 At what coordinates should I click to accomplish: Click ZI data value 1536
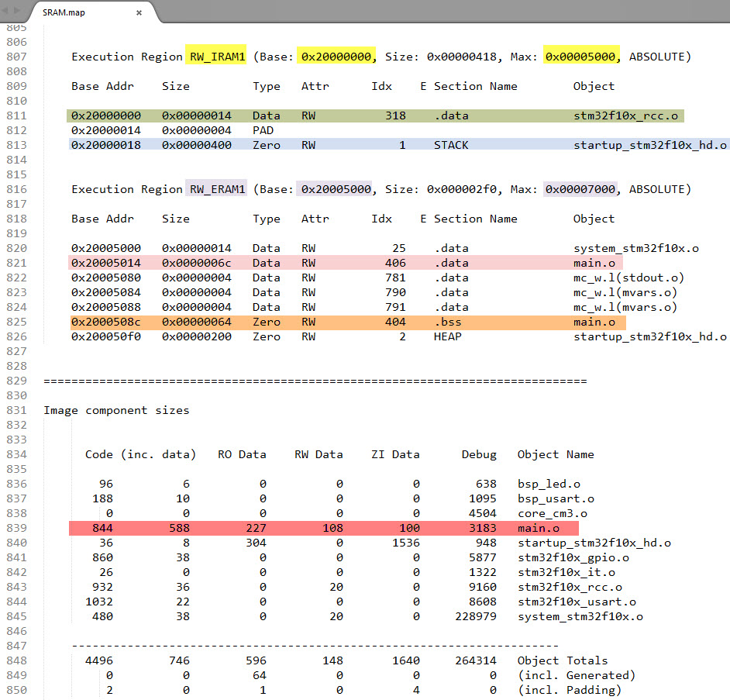[x=406, y=543]
